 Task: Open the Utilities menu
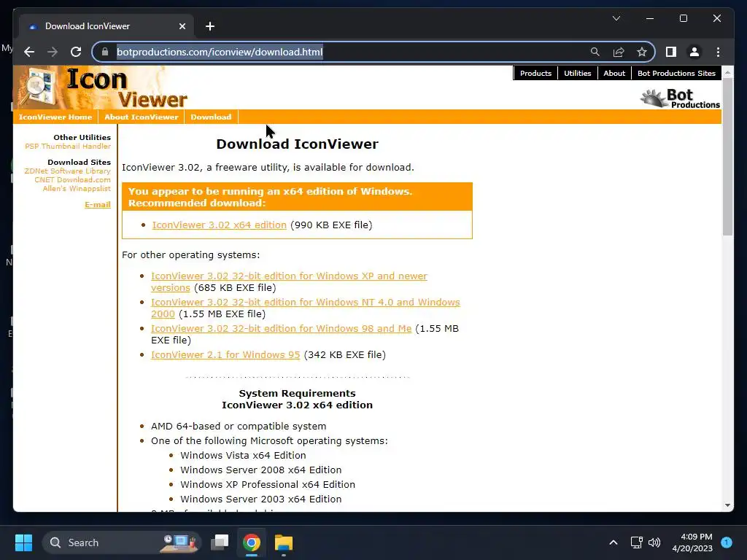click(x=578, y=74)
